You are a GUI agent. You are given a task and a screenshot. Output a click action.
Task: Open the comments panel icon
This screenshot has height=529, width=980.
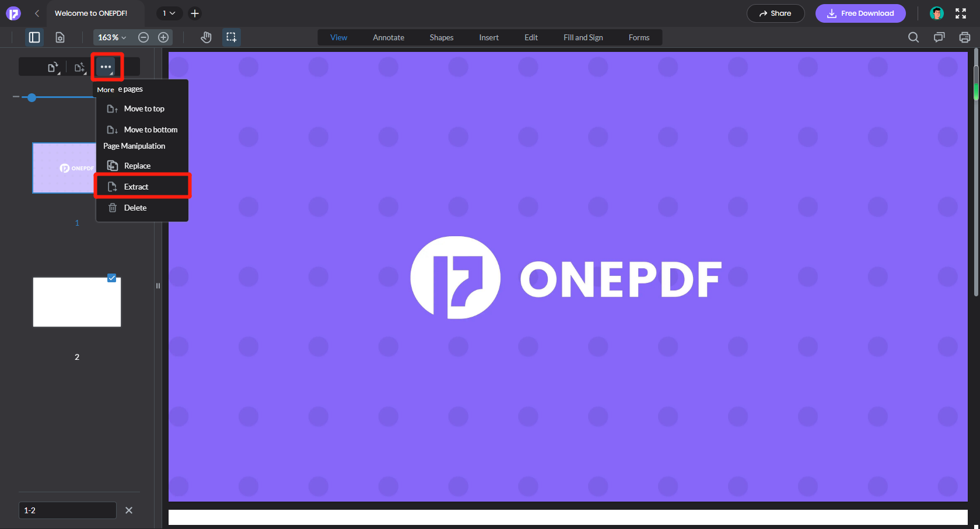point(939,37)
